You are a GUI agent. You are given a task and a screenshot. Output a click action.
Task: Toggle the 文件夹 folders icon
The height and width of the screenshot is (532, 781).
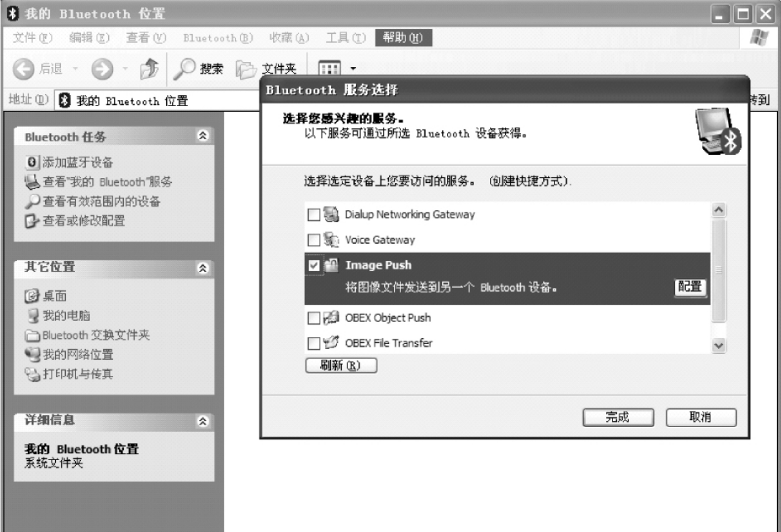click(246, 69)
